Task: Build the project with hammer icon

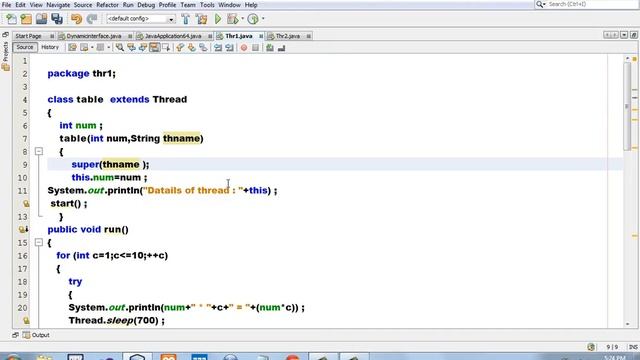Action: point(186,19)
